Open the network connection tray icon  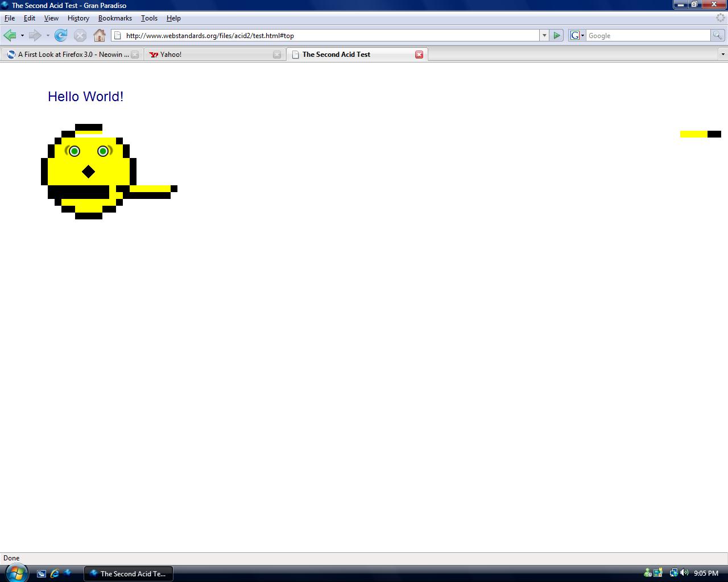(x=673, y=573)
